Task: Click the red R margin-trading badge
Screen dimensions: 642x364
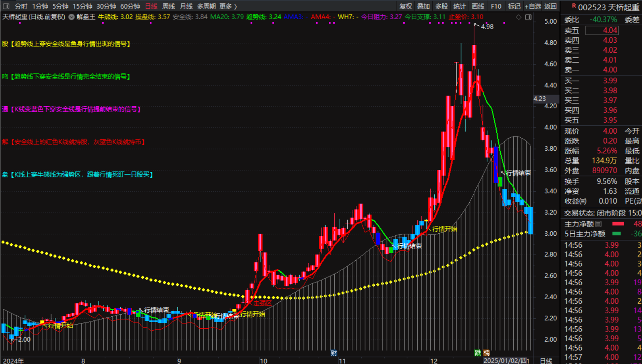Action: click(574, 6)
